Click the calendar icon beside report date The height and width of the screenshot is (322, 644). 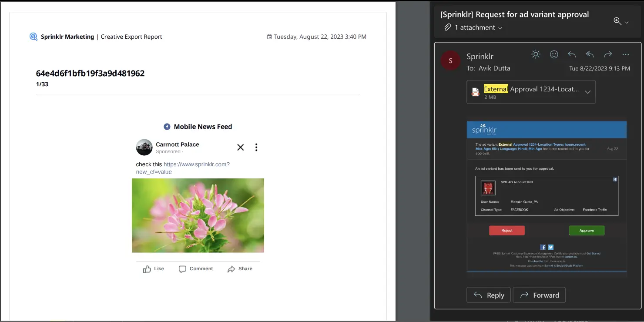(x=269, y=37)
